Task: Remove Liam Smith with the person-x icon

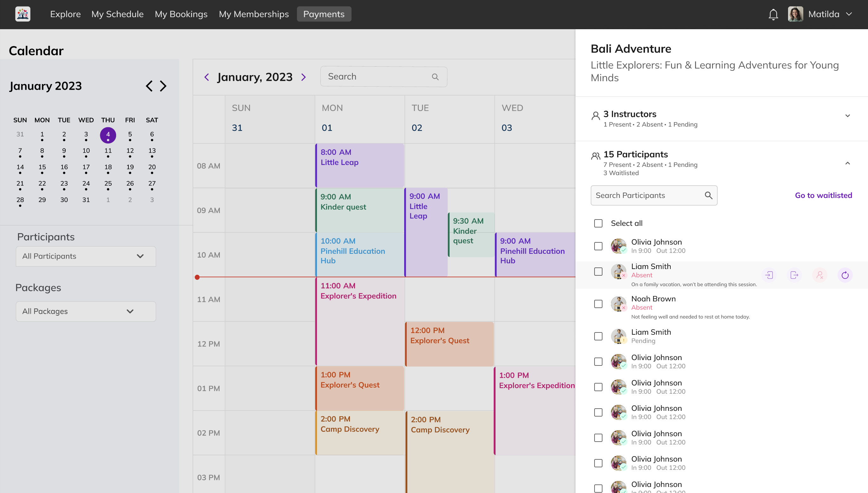Action: click(x=820, y=275)
